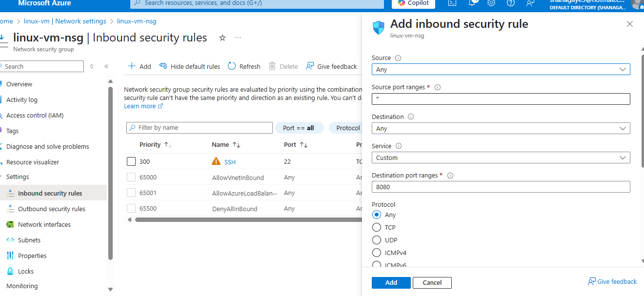Viewport: 644px width, 296px height.
Task: Open the feedback person icon in top bar
Action: (x=530, y=3)
